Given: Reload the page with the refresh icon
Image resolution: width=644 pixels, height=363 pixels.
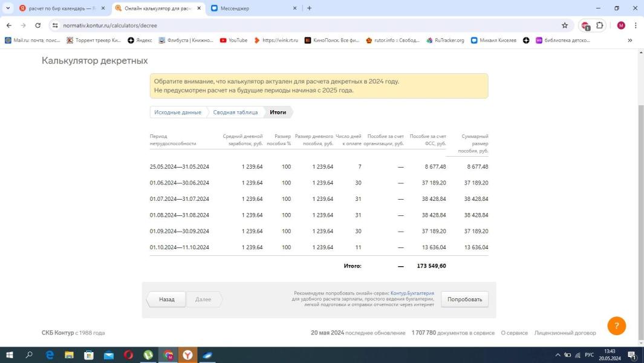Looking at the screenshot, I should tap(37, 25).
